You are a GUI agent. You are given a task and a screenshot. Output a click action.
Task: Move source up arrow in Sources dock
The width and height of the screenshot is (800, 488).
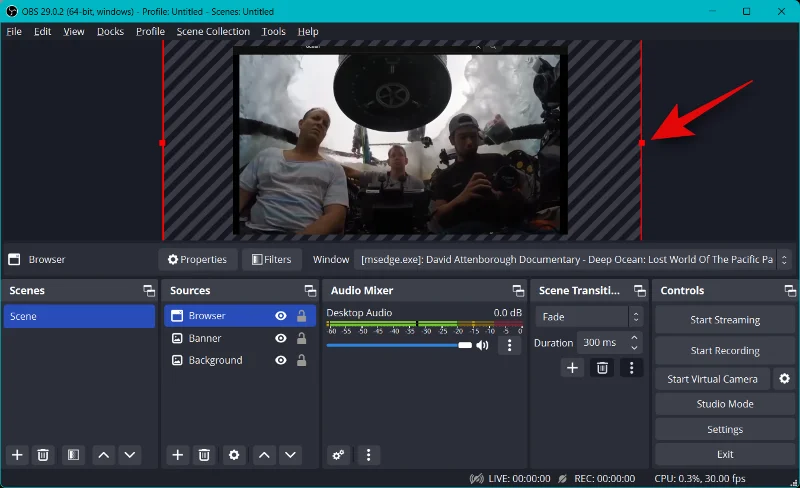[x=264, y=455]
